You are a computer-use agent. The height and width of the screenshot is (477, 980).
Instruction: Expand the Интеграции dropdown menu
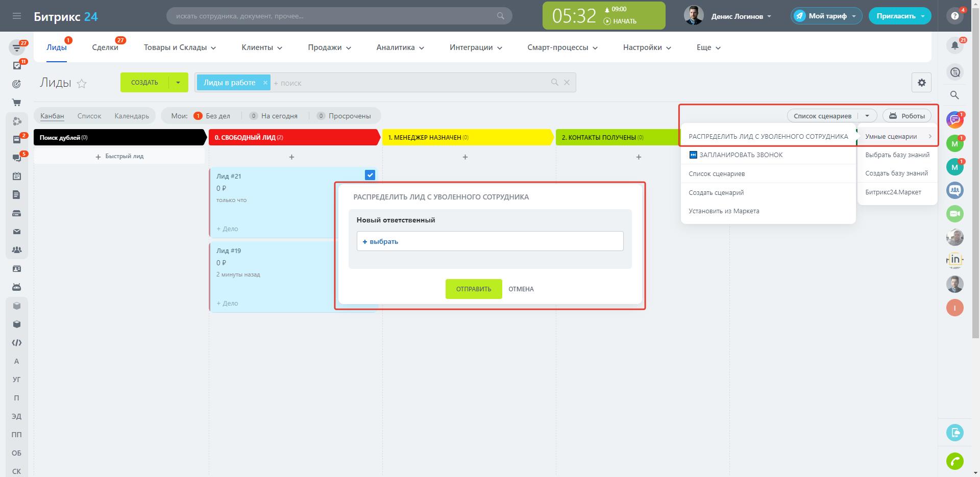[476, 47]
